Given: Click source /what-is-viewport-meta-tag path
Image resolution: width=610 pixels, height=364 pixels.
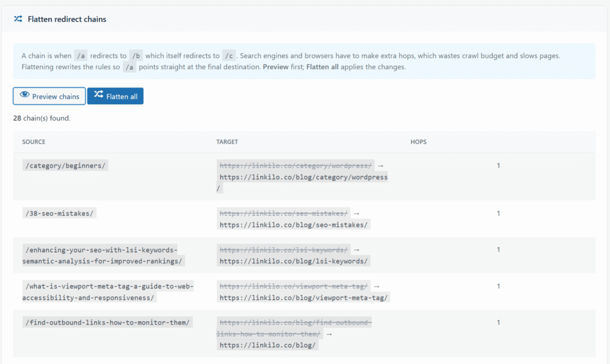Looking at the screenshot, I should [108, 292].
